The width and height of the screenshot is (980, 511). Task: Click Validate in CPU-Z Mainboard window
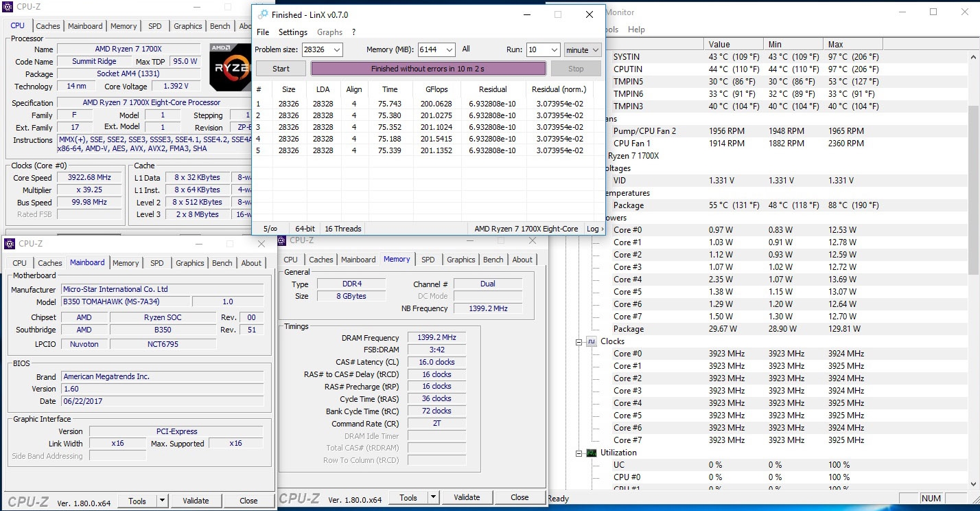(x=196, y=501)
